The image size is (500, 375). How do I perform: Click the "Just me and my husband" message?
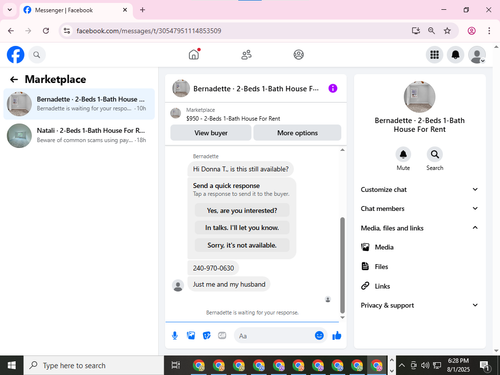coord(229,284)
